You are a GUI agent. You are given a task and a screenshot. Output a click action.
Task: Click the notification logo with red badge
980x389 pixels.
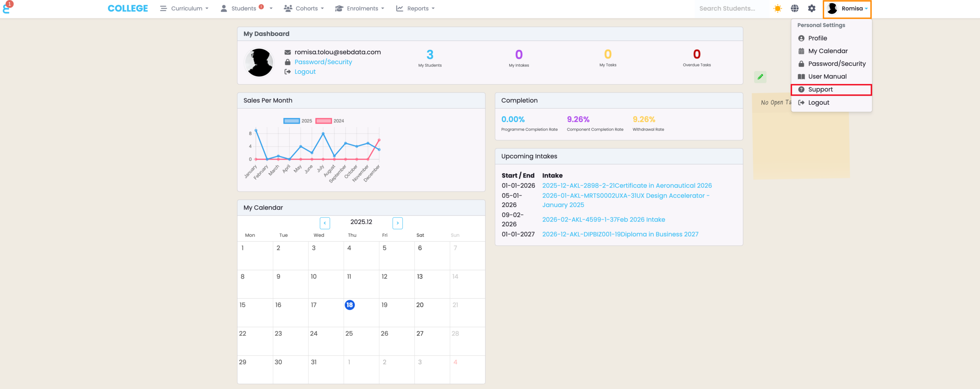[x=7, y=8]
